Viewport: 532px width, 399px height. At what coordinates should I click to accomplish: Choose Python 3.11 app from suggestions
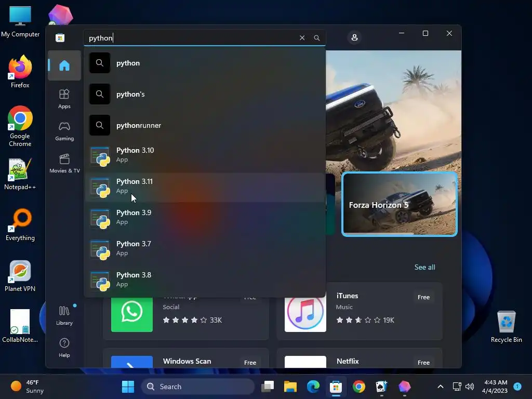click(x=205, y=187)
